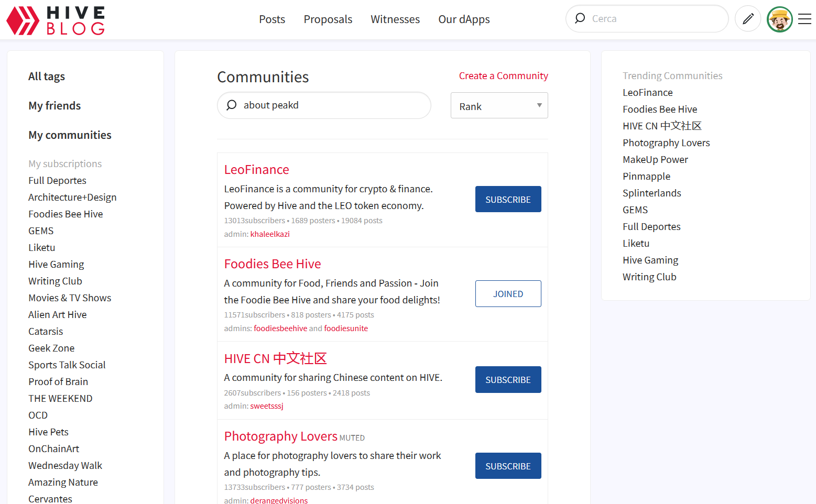Open Photography Lovers in Trending Communities
This screenshot has width=816, height=504.
coord(666,143)
